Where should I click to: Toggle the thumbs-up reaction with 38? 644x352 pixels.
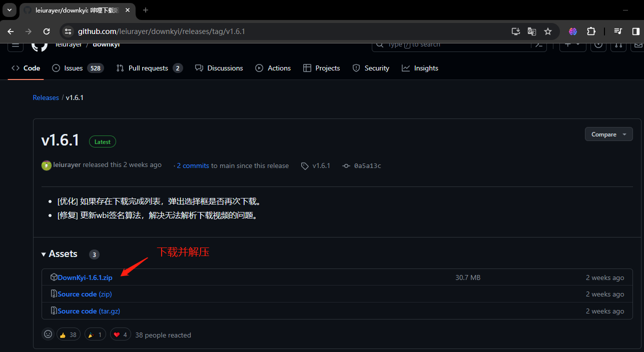(68, 334)
